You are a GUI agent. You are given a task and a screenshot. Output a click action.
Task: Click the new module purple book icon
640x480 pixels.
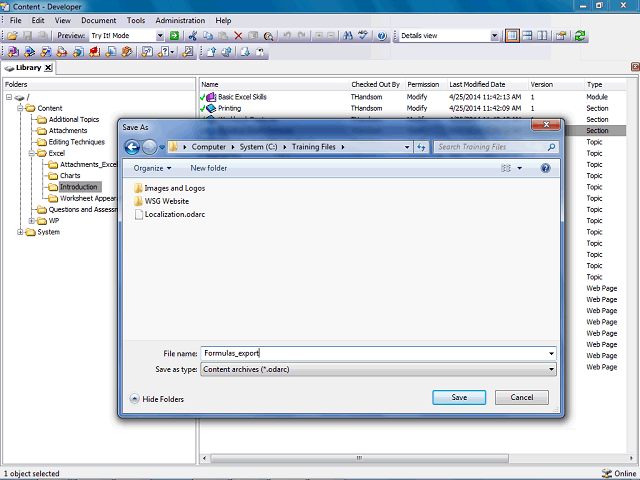(13, 52)
